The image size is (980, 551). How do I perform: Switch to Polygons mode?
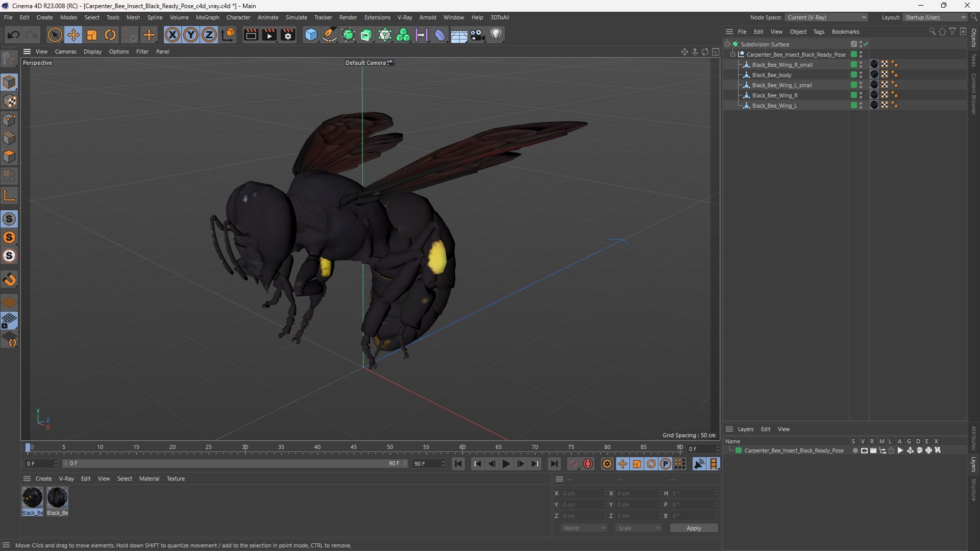9,157
